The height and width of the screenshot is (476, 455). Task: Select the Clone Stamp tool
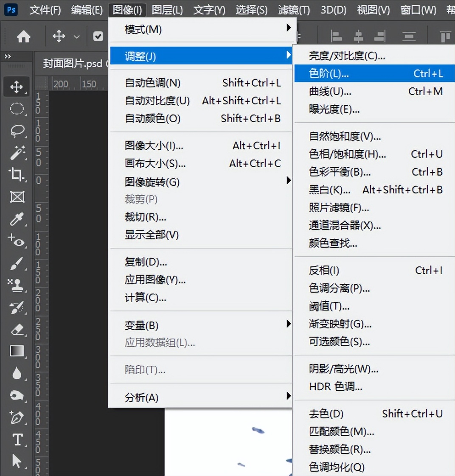point(16,286)
